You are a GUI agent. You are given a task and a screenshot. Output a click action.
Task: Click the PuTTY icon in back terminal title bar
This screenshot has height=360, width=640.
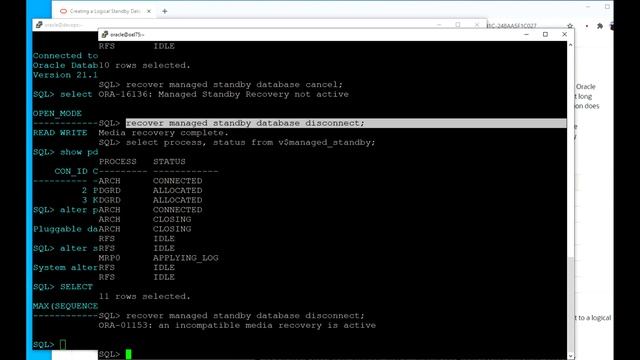pyautogui.click(x=39, y=25)
